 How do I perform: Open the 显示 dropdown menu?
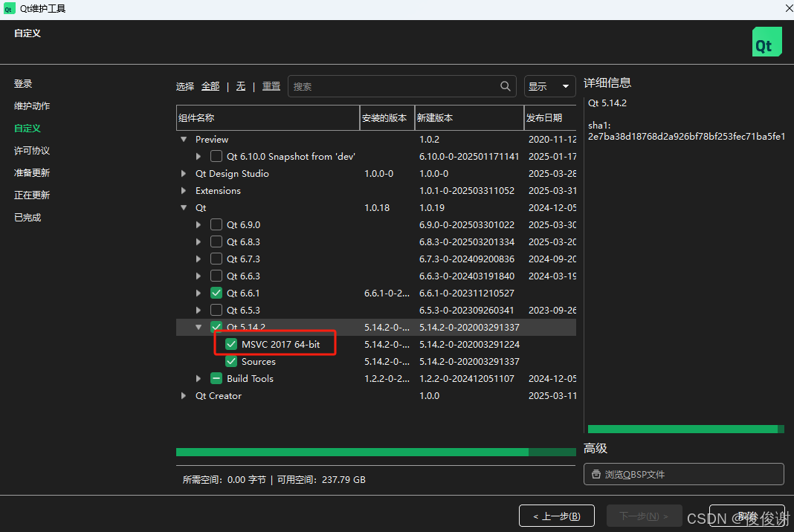tap(549, 86)
